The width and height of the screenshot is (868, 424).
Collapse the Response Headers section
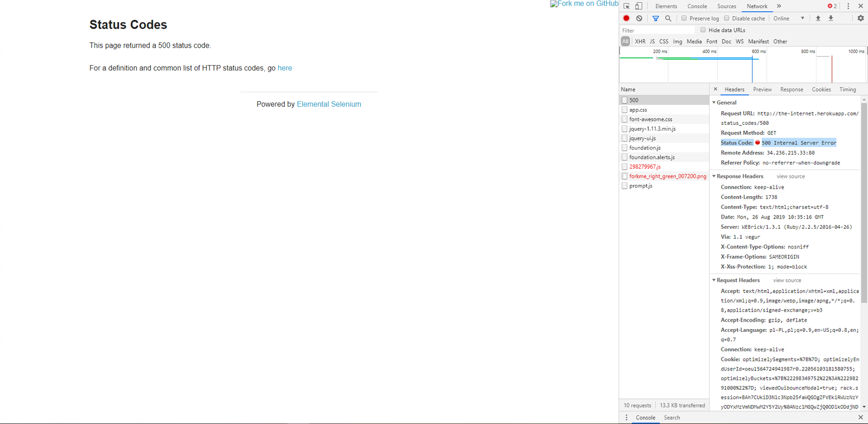coord(714,176)
